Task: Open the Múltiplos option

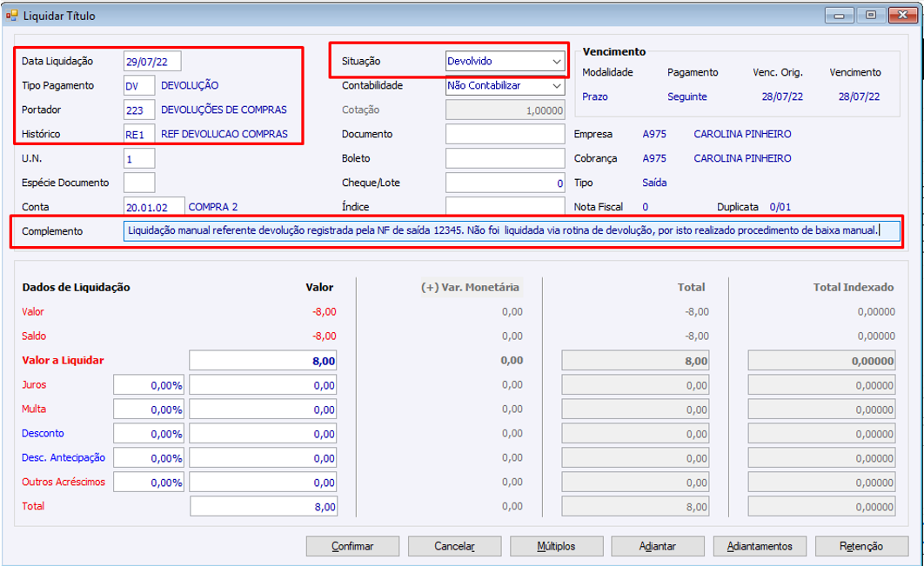Action: pyautogui.click(x=556, y=546)
